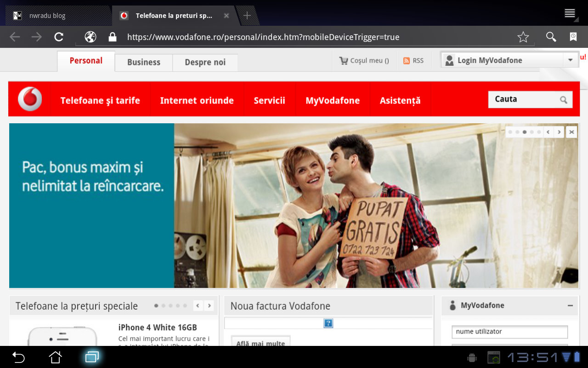The width and height of the screenshot is (588, 368).
Task: Tap the Android home button
Action: pos(55,357)
